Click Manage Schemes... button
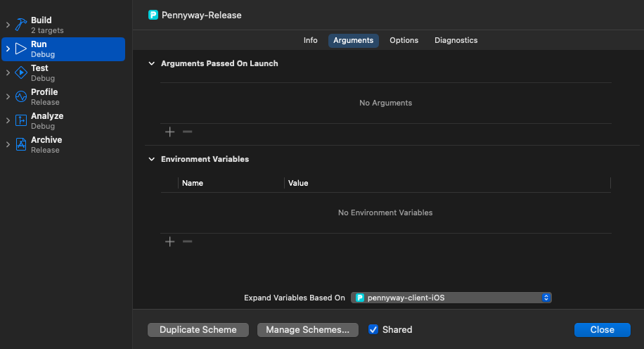The height and width of the screenshot is (349, 644). click(x=308, y=330)
